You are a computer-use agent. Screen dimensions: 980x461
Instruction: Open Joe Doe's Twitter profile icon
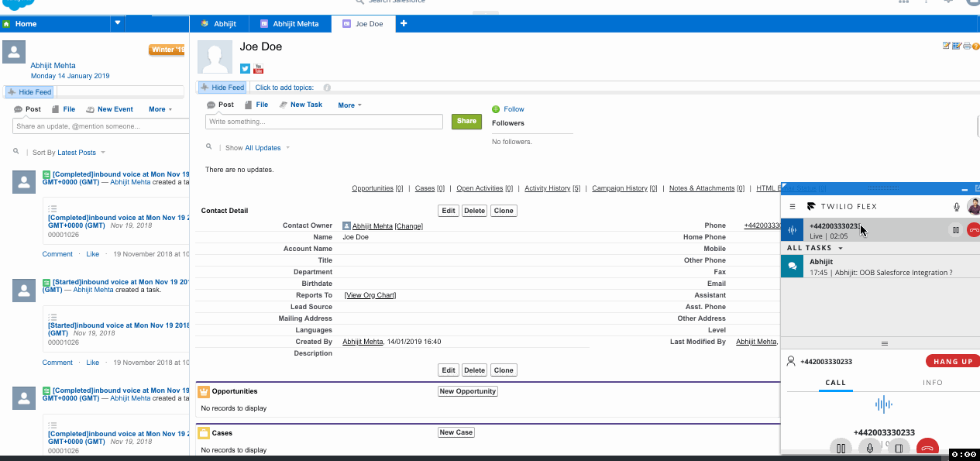pos(245,69)
